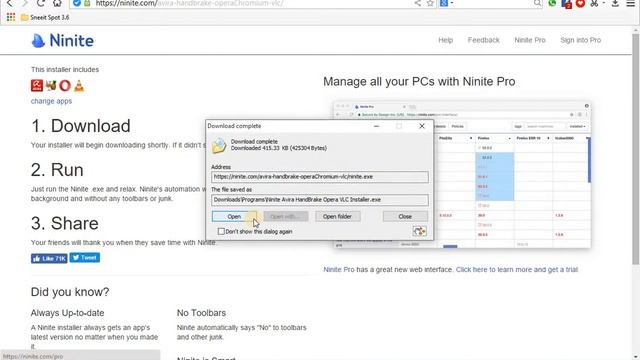Click the 'Did you know?' heading
This screenshot has width=640, height=360.
[x=70, y=292]
